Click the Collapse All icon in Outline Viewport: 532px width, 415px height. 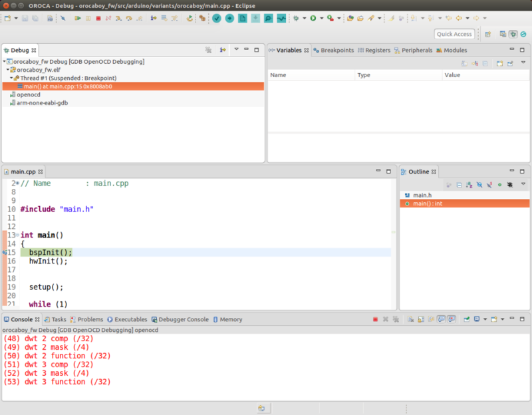click(459, 185)
